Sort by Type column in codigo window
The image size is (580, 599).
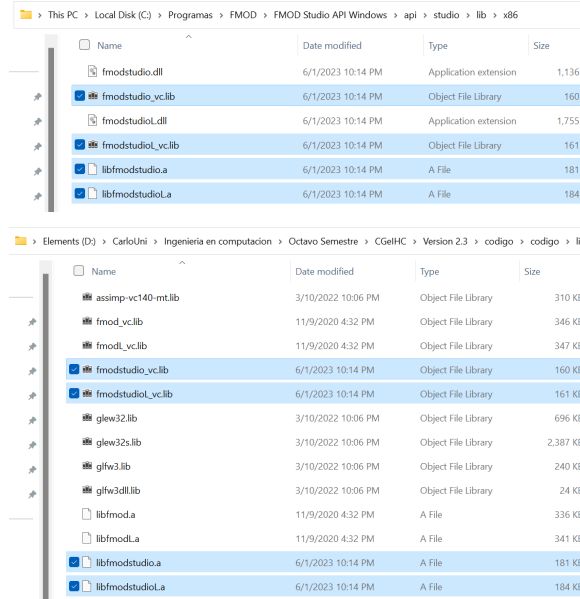point(429,272)
